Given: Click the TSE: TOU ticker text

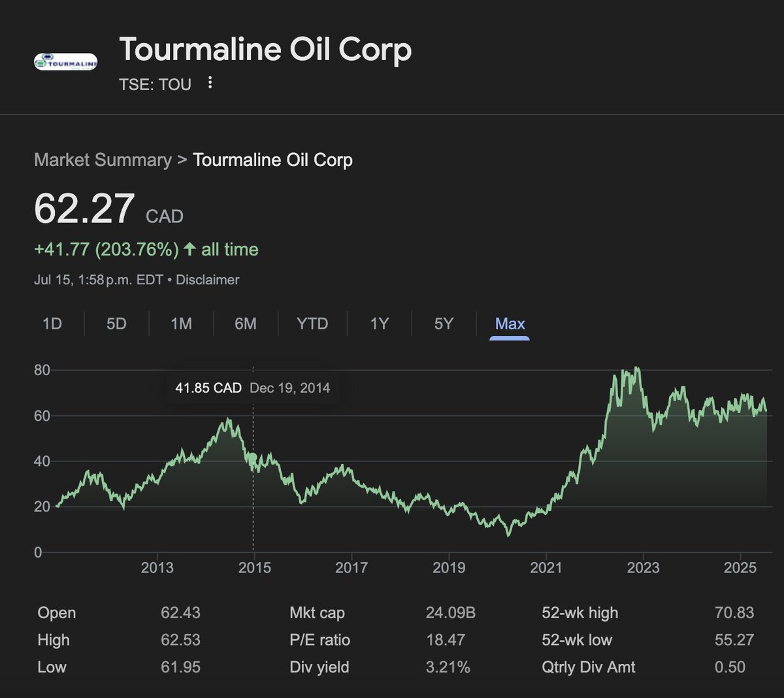Looking at the screenshot, I should [x=155, y=84].
